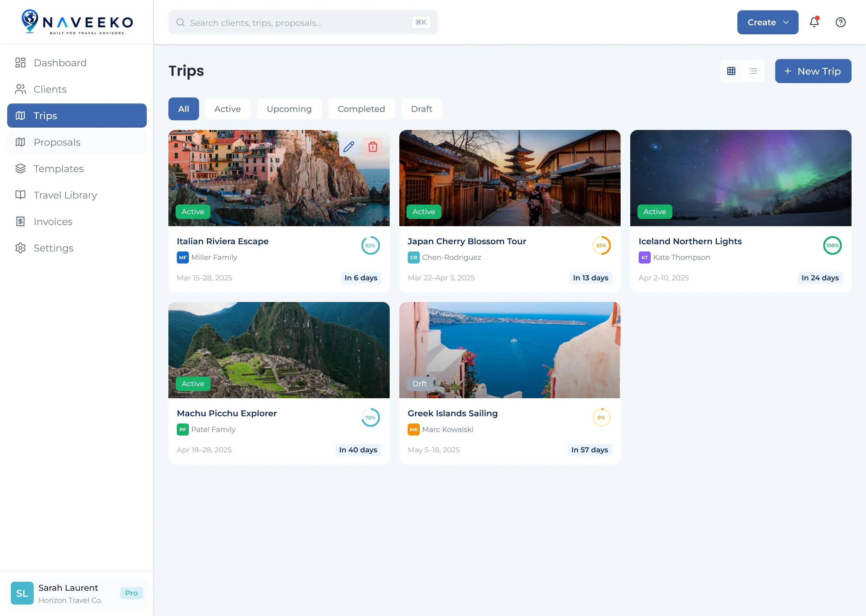Filter trips by Completed tab

pos(361,109)
